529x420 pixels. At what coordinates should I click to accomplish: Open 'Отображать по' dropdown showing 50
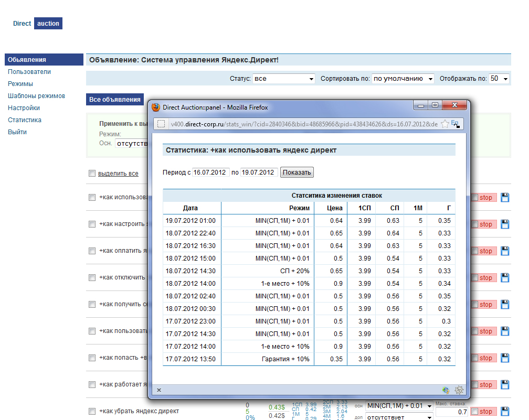click(499, 79)
